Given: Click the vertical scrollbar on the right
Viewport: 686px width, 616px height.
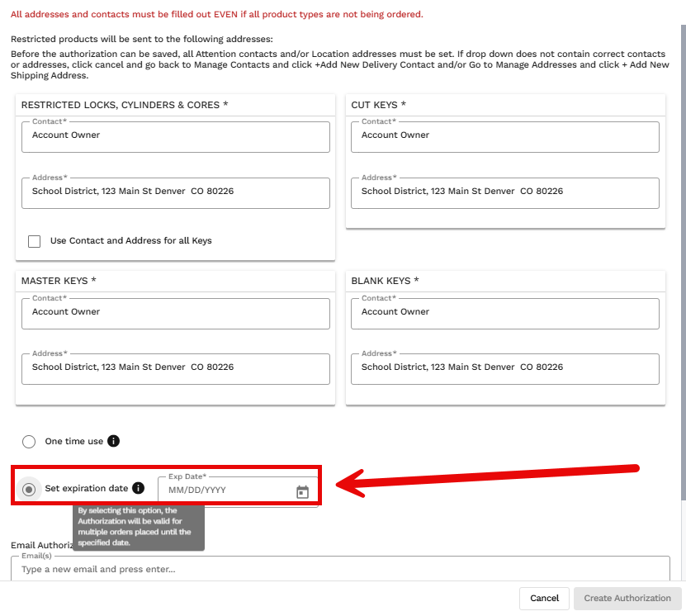Looking at the screenshot, I should (684, 263).
